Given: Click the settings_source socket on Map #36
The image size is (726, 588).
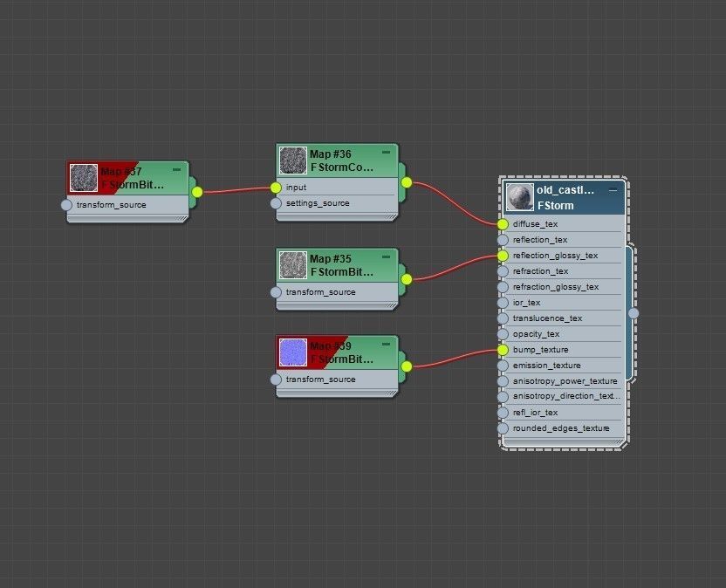Looking at the screenshot, I should click(x=276, y=203).
